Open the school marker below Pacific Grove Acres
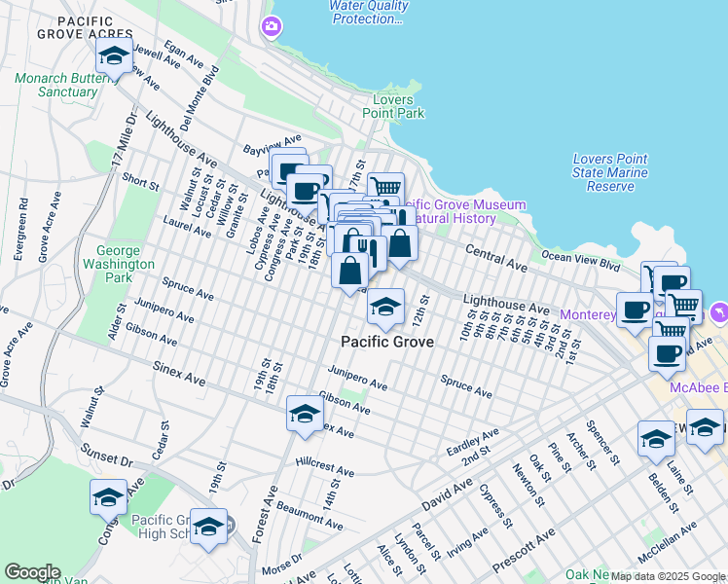728x584 pixels. (114, 58)
